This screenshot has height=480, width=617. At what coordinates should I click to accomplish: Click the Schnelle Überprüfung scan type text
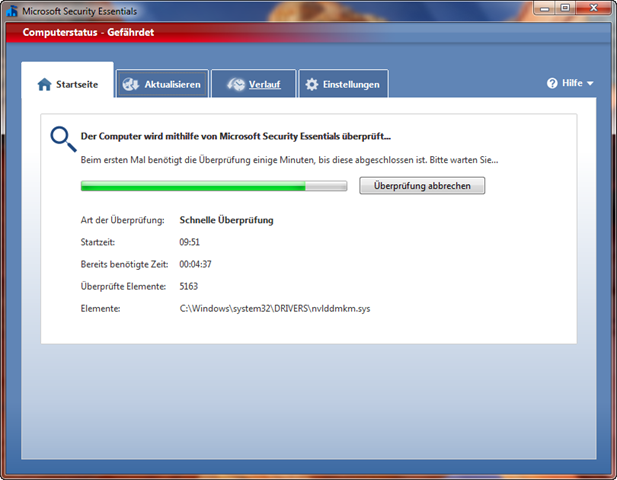point(226,220)
